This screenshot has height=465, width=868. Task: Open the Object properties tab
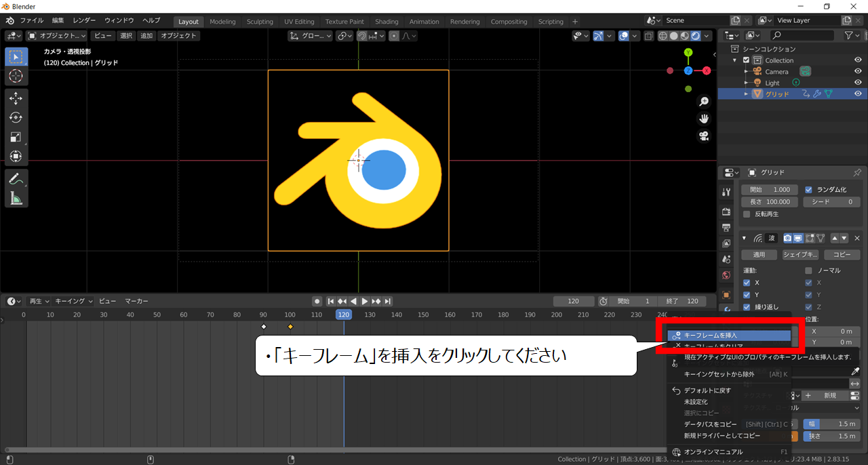click(x=726, y=295)
